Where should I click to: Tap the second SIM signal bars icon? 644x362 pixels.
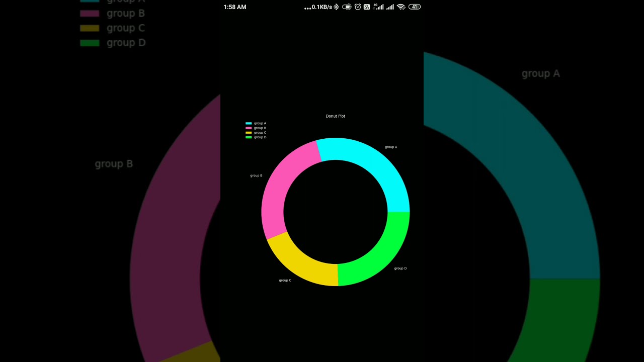(x=389, y=7)
